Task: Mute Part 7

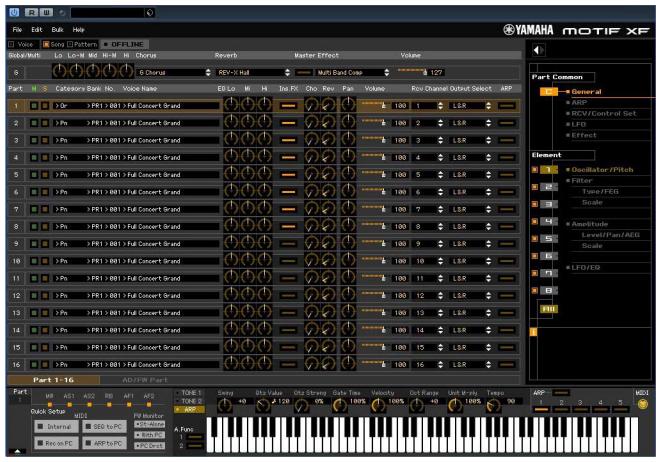Action: coord(34,209)
